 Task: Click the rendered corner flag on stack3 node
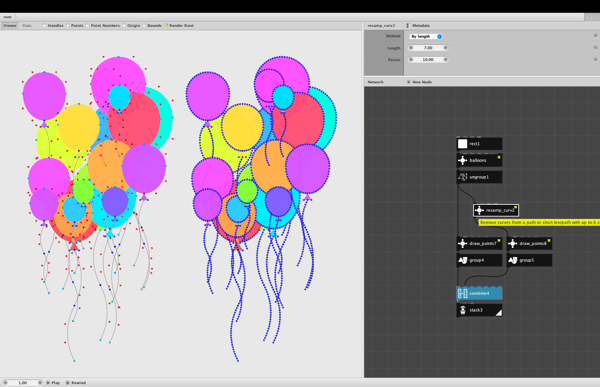click(x=499, y=313)
